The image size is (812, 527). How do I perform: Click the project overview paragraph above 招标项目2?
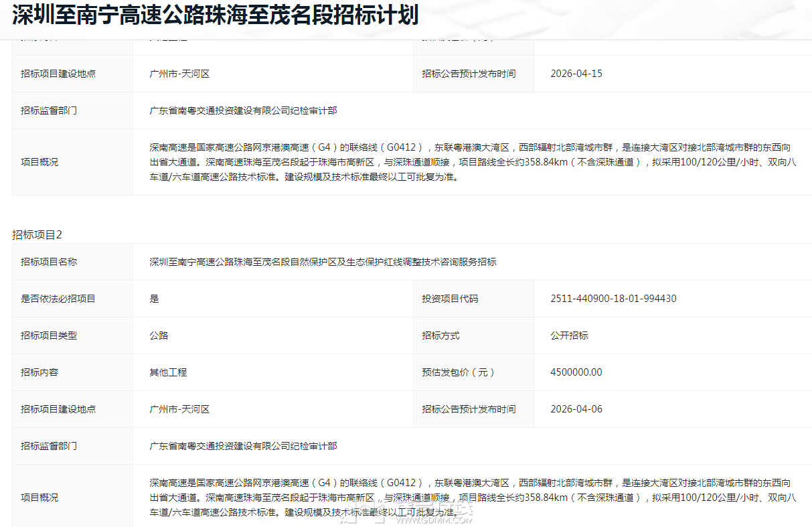click(469, 162)
